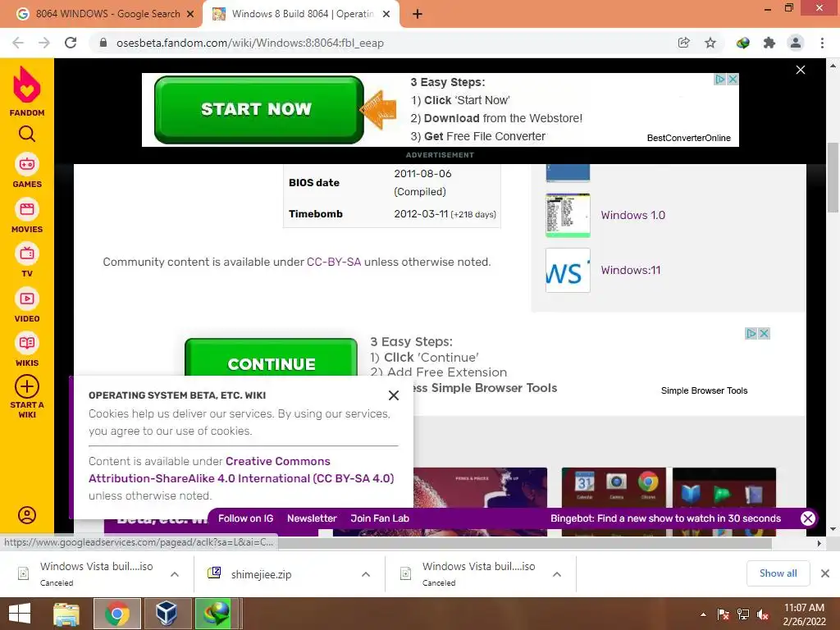Open the Chrome profile avatar

pyautogui.click(x=796, y=43)
